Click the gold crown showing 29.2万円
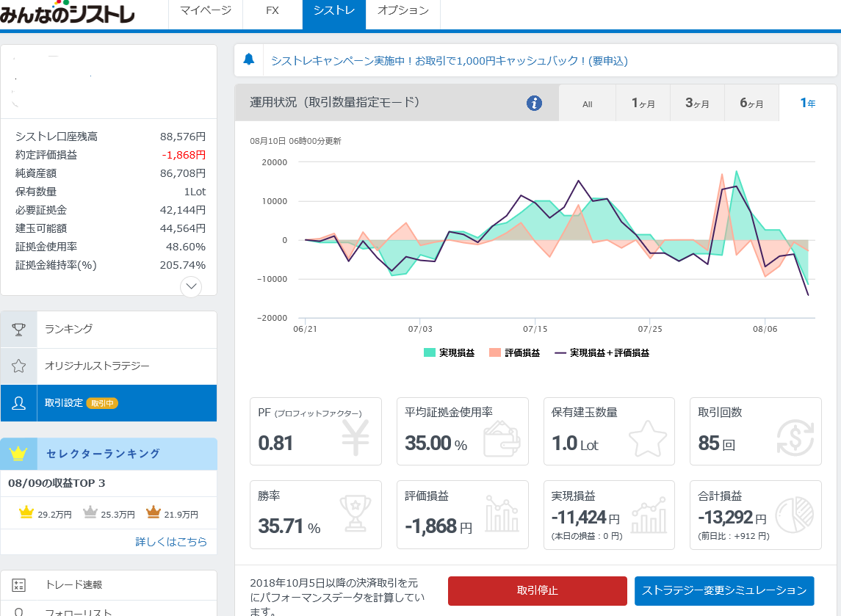 click(26, 512)
